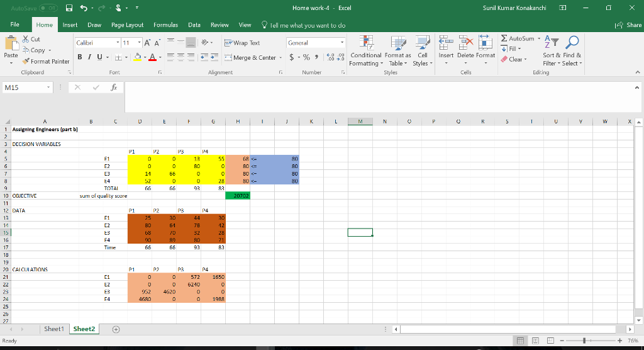Click the Orientation text rotation icon
Image resolution: width=644 pixels, height=350 pixels.
pyautogui.click(x=204, y=42)
